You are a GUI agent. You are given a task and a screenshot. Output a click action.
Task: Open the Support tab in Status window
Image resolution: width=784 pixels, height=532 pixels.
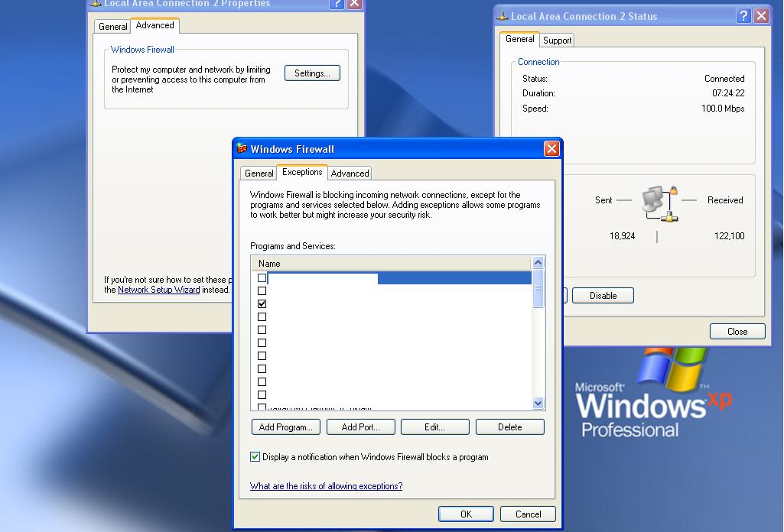(557, 41)
